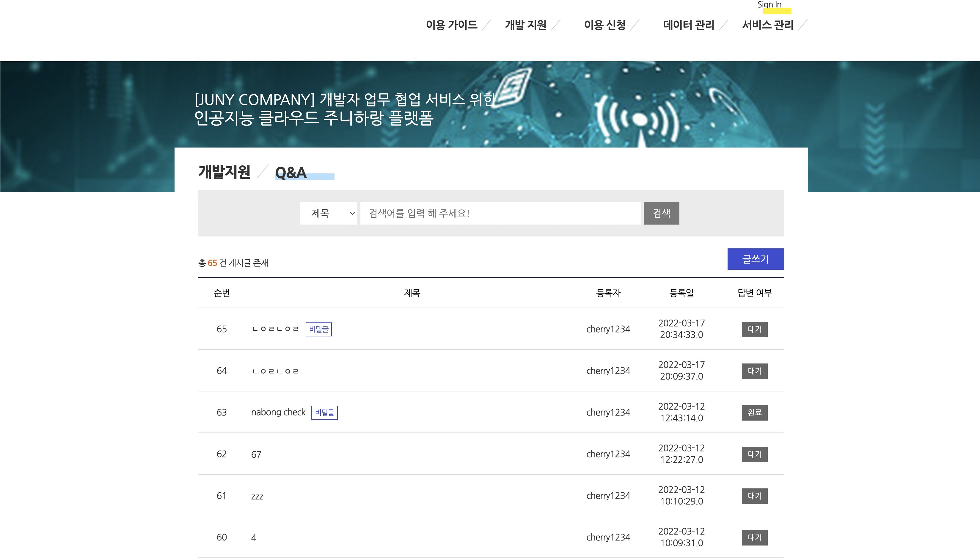The width and height of the screenshot is (980, 558).
Task: Click the Sign In link
Action: [769, 4]
